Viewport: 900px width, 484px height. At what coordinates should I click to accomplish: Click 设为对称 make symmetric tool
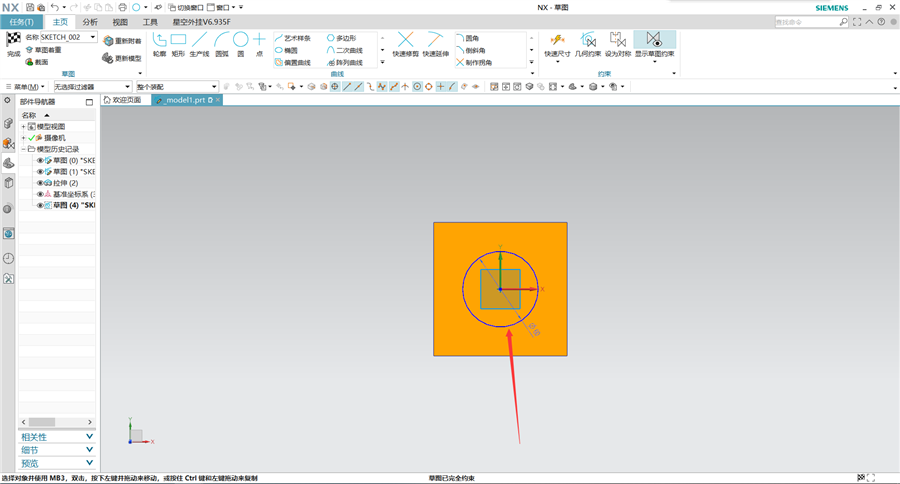click(618, 44)
